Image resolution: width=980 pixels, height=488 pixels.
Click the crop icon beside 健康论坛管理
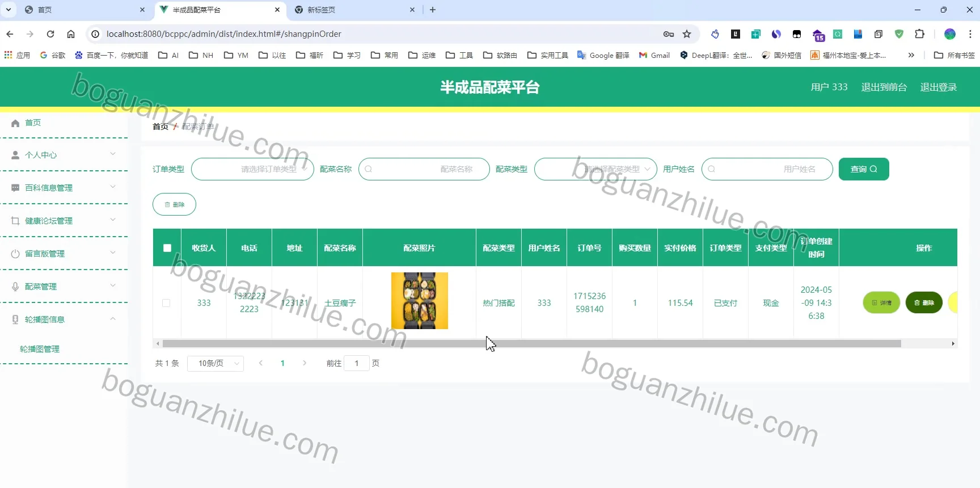15,221
